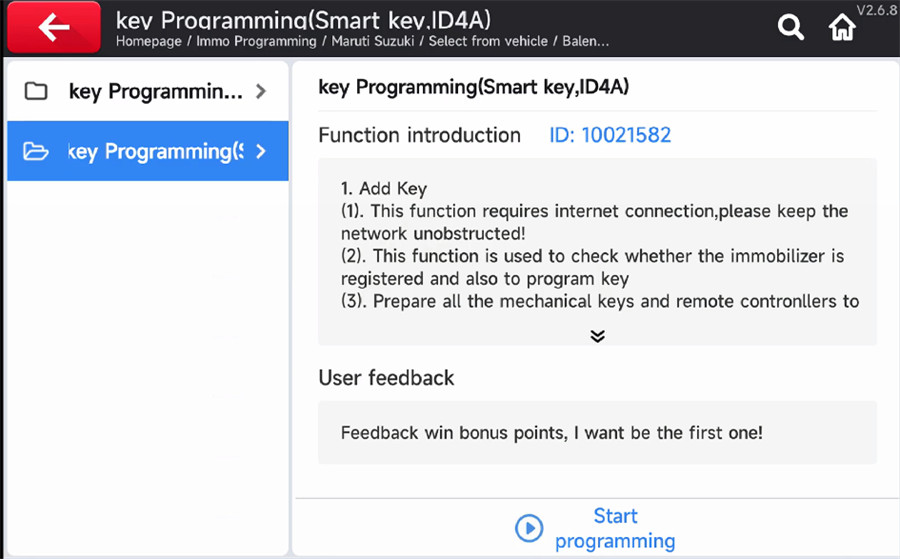
Task: Click the play circle icon beside Start programming
Action: click(529, 528)
